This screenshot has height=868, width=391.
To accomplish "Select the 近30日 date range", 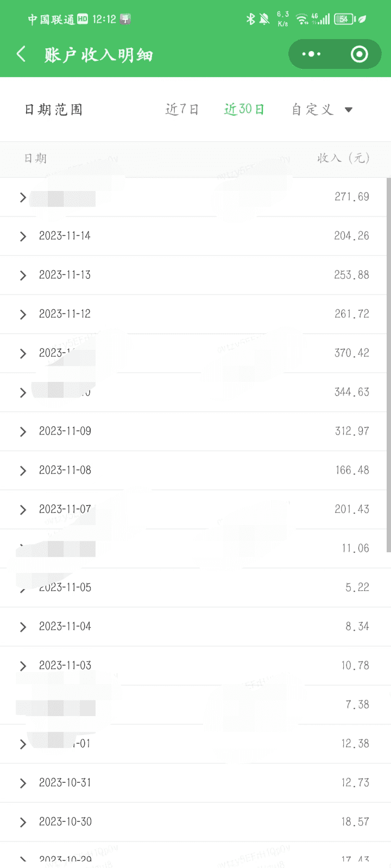I will click(244, 110).
